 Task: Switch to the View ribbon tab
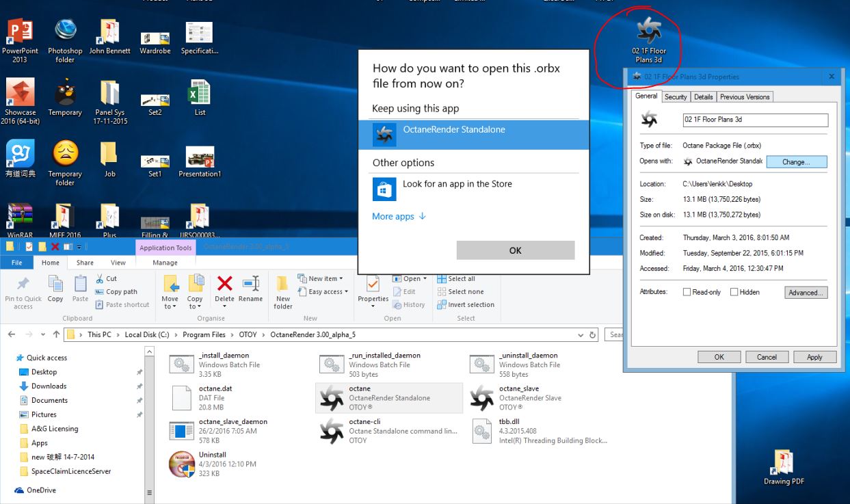pos(118,263)
